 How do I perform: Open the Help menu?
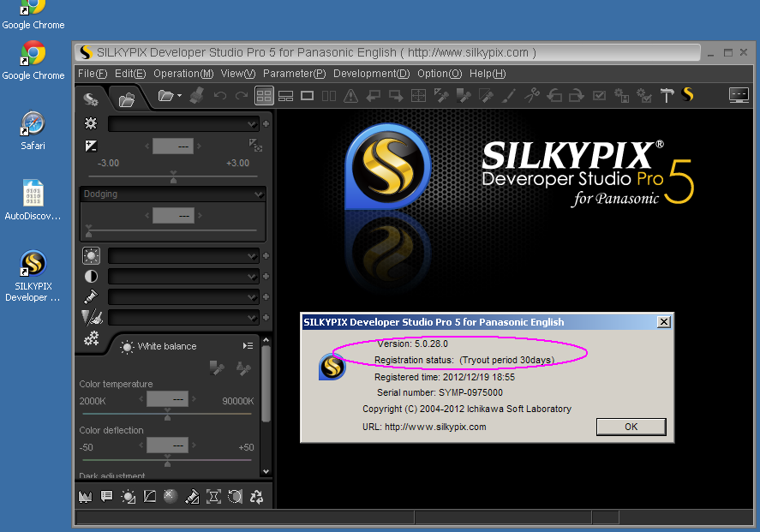pos(488,74)
